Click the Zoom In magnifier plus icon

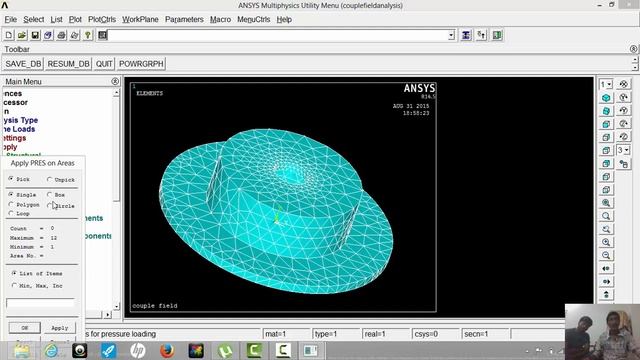606,242
